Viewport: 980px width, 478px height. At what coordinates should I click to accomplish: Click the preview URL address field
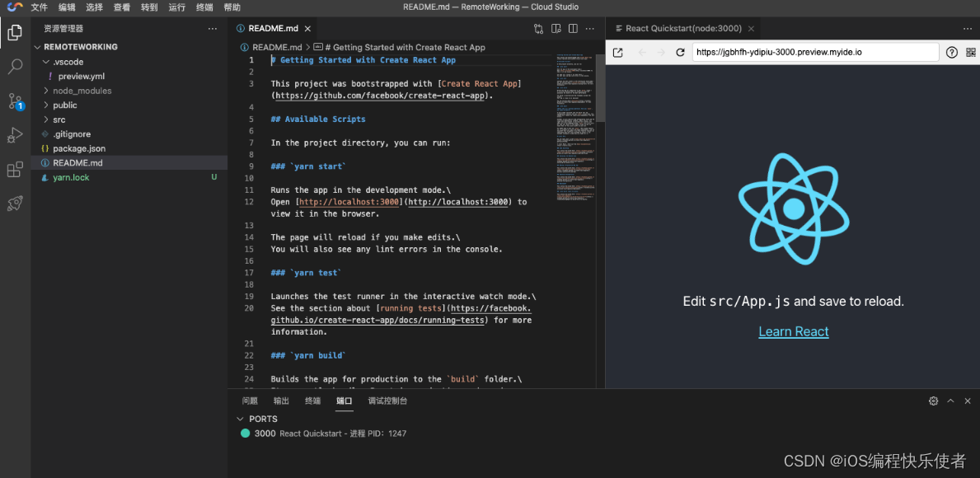point(815,53)
